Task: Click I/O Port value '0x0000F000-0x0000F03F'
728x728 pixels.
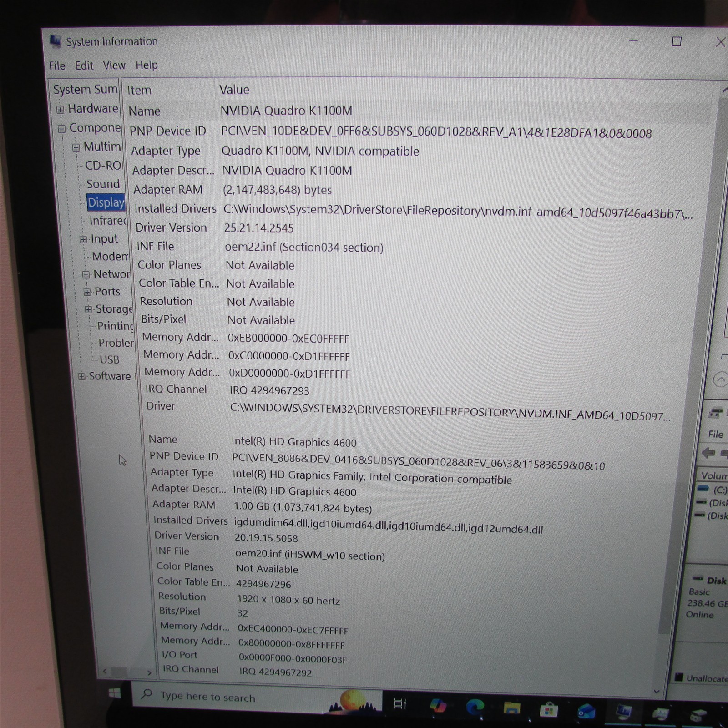Action: pos(293,658)
